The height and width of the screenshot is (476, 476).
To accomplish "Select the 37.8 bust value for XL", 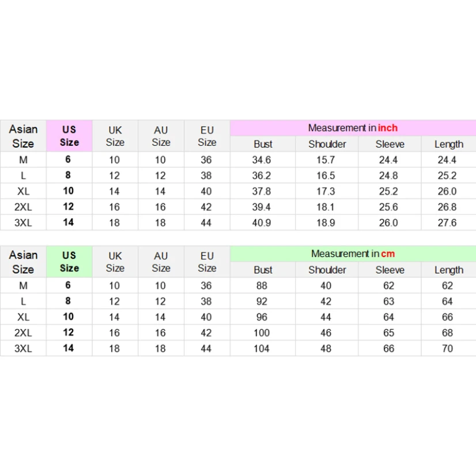I will (262, 191).
